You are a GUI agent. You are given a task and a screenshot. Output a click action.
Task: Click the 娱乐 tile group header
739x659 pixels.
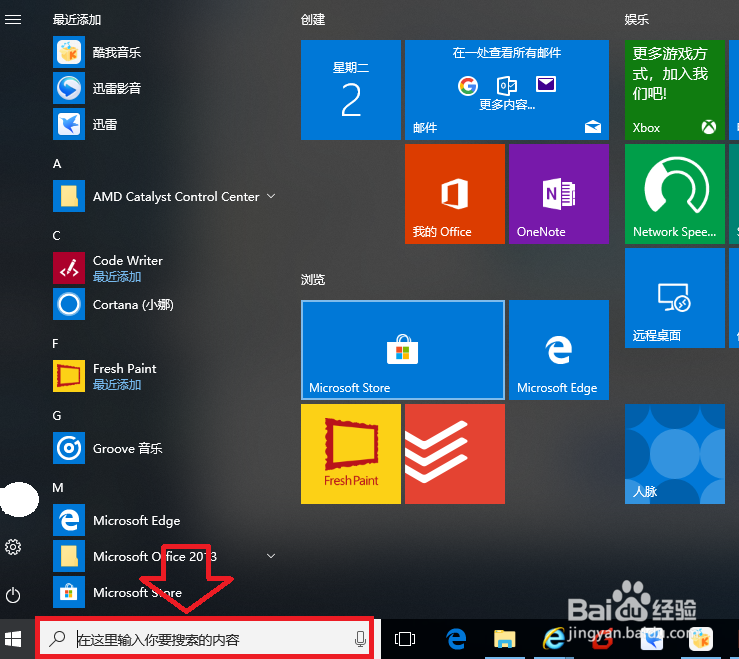[x=637, y=19]
